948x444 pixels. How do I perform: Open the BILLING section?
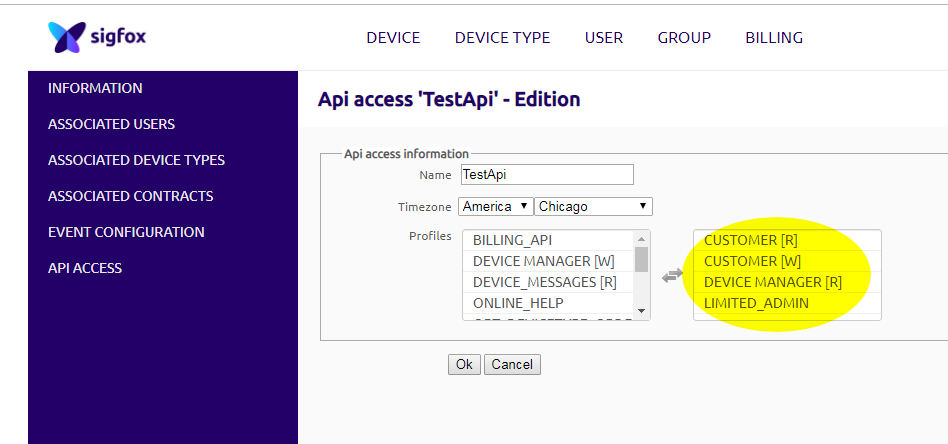click(x=774, y=38)
